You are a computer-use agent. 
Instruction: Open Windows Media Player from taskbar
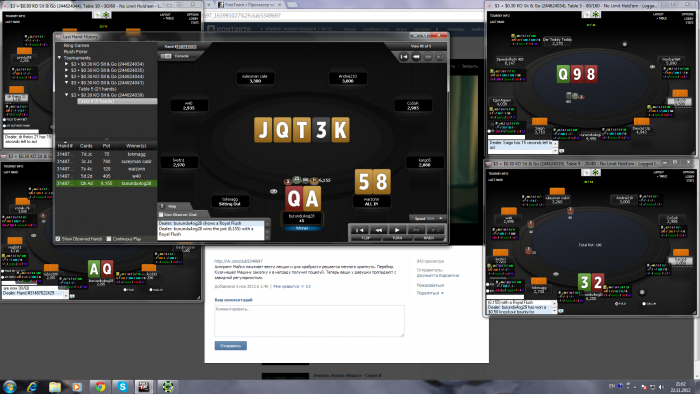(77, 386)
